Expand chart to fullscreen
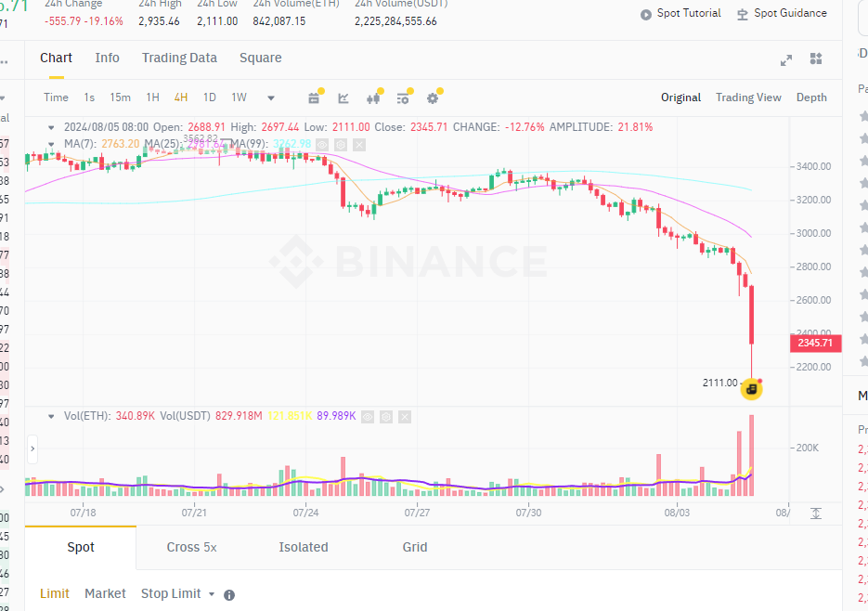The width and height of the screenshot is (868, 611). click(x=785, y=59)
